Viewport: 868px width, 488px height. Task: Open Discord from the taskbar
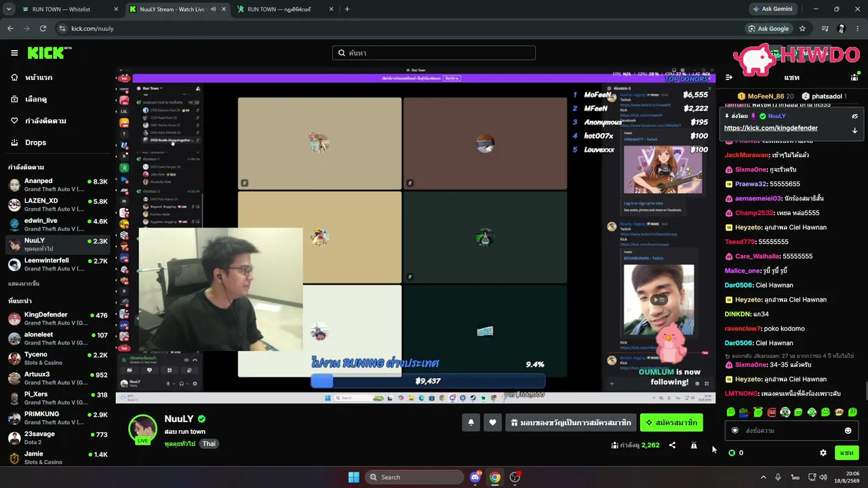pyautogui.click(x=475, y=477)
